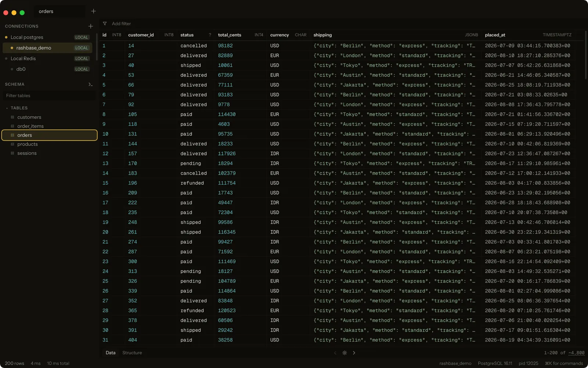Go to the previous page arrow
The image size is (588, 368).
[335, 353]
